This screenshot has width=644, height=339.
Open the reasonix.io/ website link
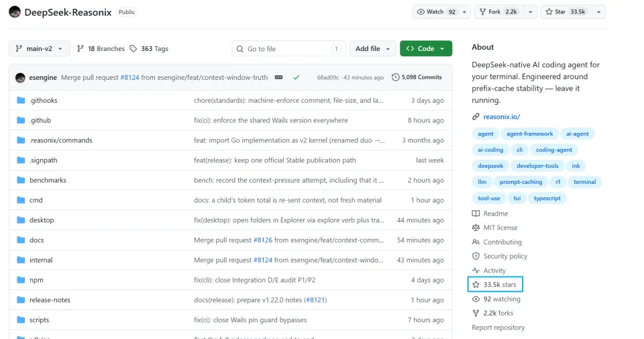pyautogui.click(x=502, y=117)
